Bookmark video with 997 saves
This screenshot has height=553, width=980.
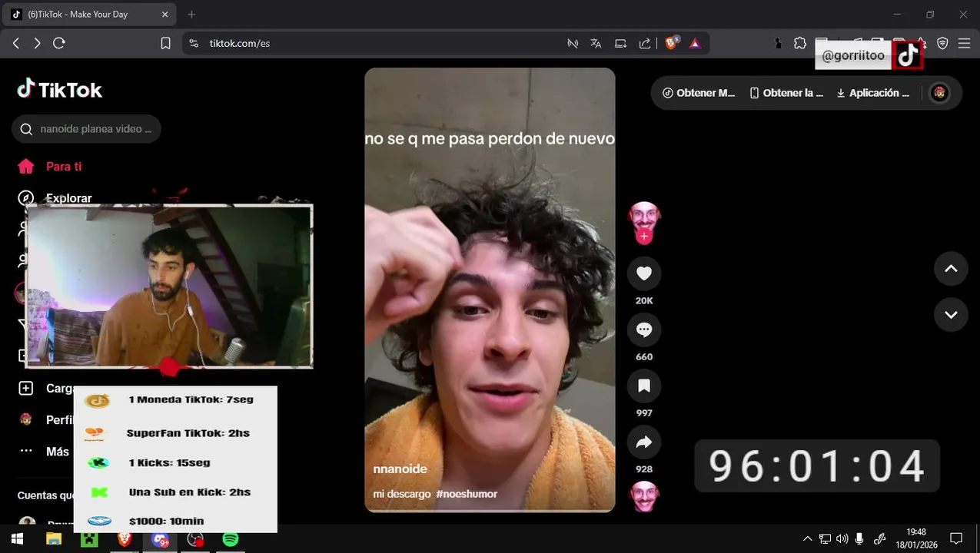pos(644,386)
